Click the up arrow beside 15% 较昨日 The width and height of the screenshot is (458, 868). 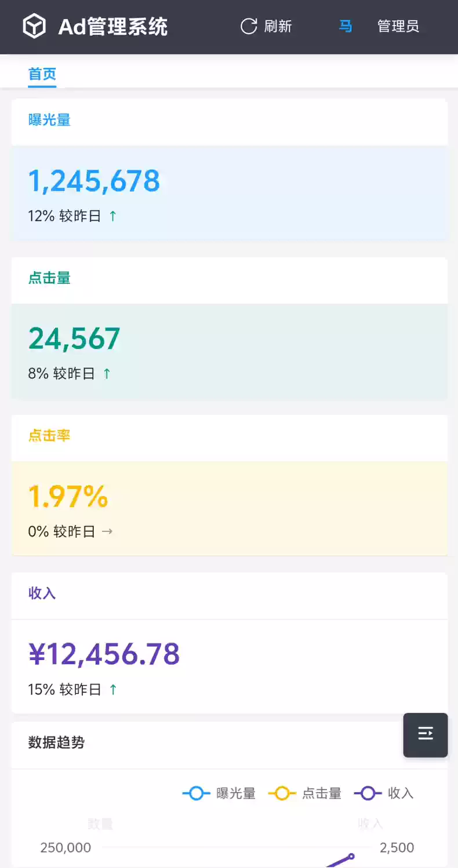click(x=113, y=690)
